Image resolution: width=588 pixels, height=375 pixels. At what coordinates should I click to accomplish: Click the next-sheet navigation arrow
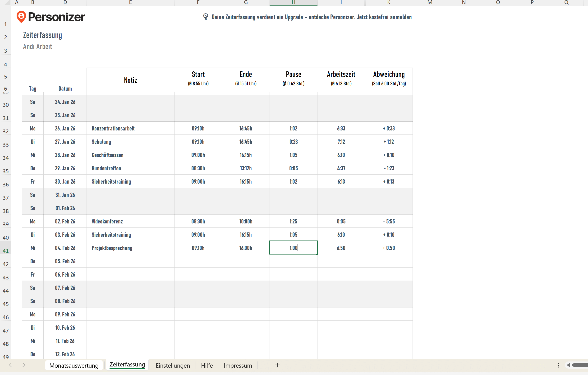click(24, 365)
